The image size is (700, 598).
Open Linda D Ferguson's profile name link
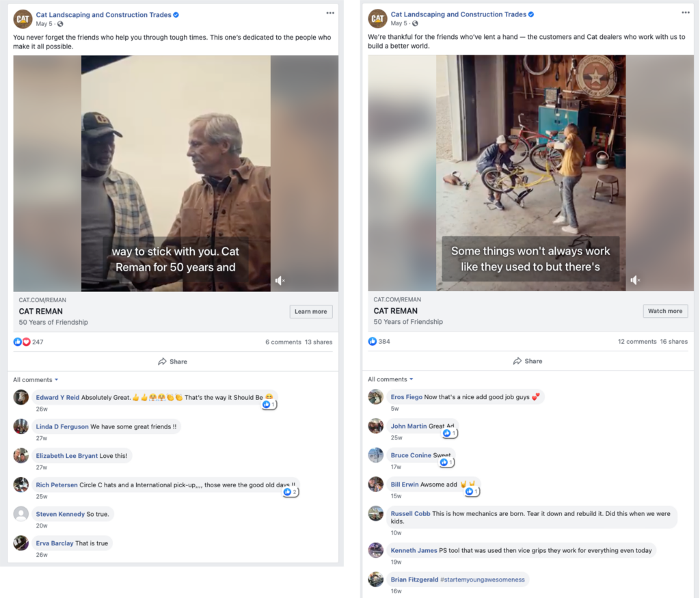[x=62, y=426]
